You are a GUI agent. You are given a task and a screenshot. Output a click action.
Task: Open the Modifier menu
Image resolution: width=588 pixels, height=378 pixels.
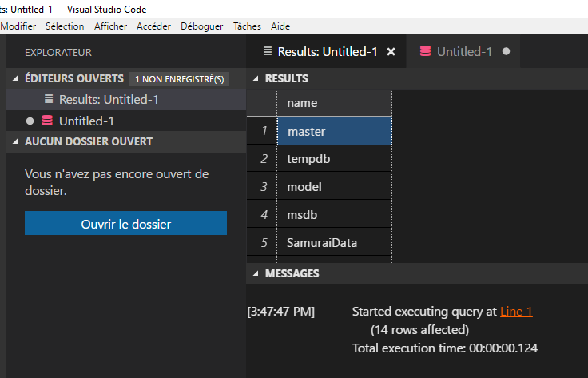click(18, 26)
